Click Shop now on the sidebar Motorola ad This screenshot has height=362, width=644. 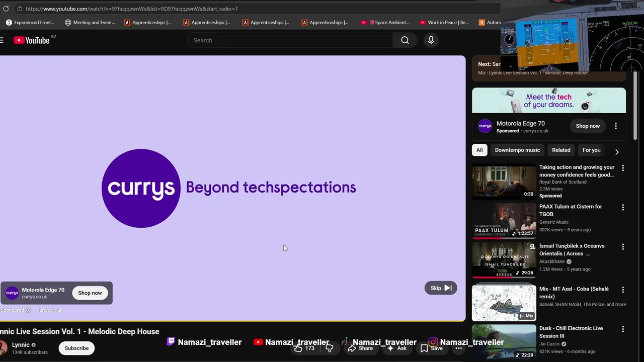point(588,126)
